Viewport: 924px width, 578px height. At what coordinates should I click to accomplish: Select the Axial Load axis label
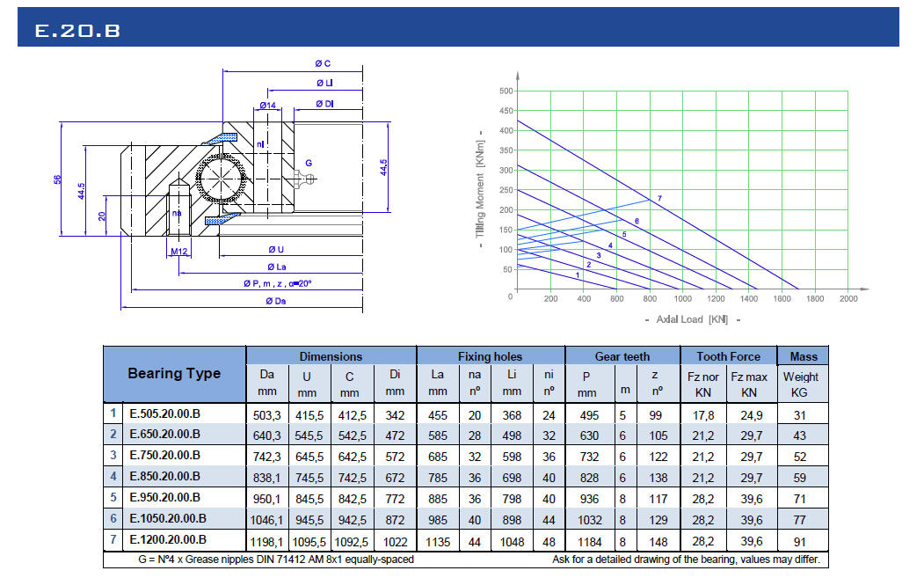click(693, 319)
